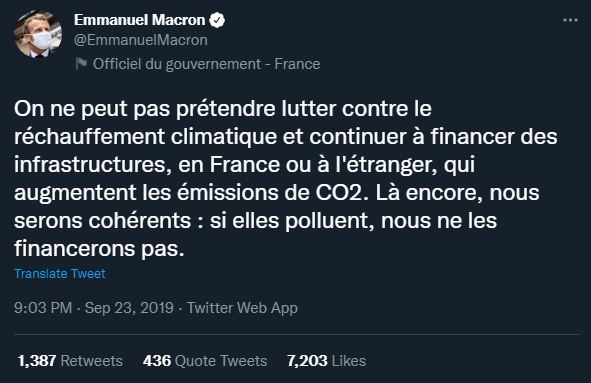Screen dimensions: 591x383
Task: Click the tweet text starting "On ne peut pas"
Action: pos(286,179)
